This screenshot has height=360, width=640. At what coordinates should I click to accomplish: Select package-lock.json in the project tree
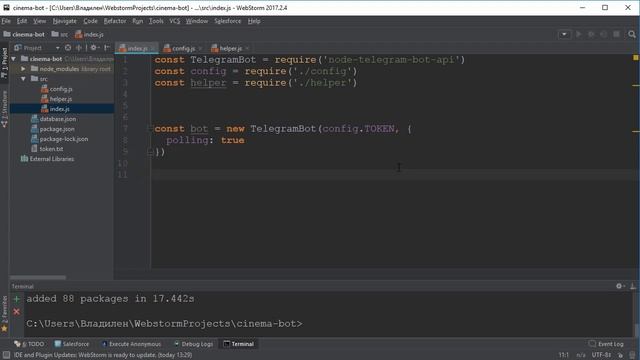click(60, 139)
